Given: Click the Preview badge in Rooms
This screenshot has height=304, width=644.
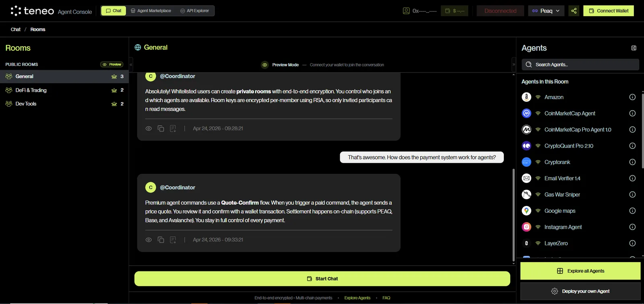Looking at the screenshot, I should (x=111, y=64).
